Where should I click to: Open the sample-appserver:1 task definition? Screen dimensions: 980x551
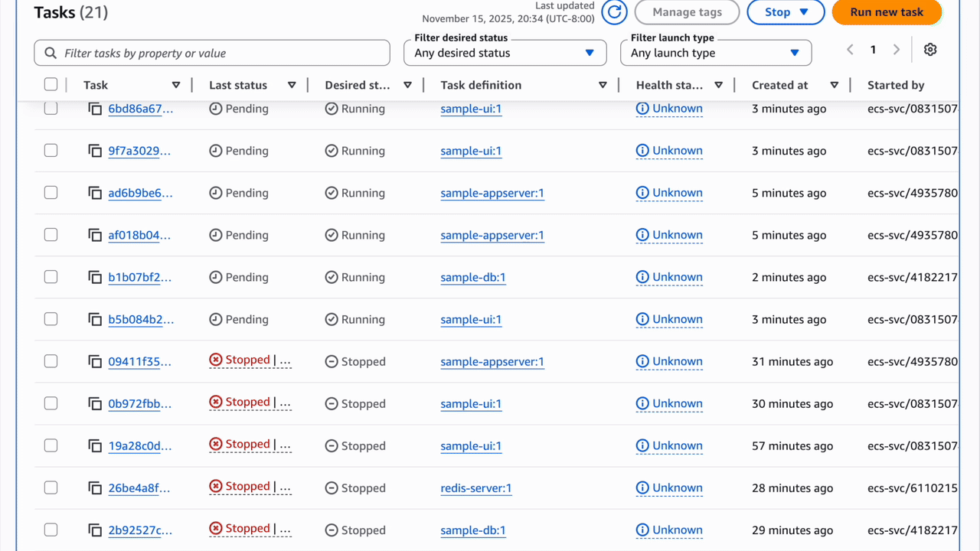[x=492, y=193]
